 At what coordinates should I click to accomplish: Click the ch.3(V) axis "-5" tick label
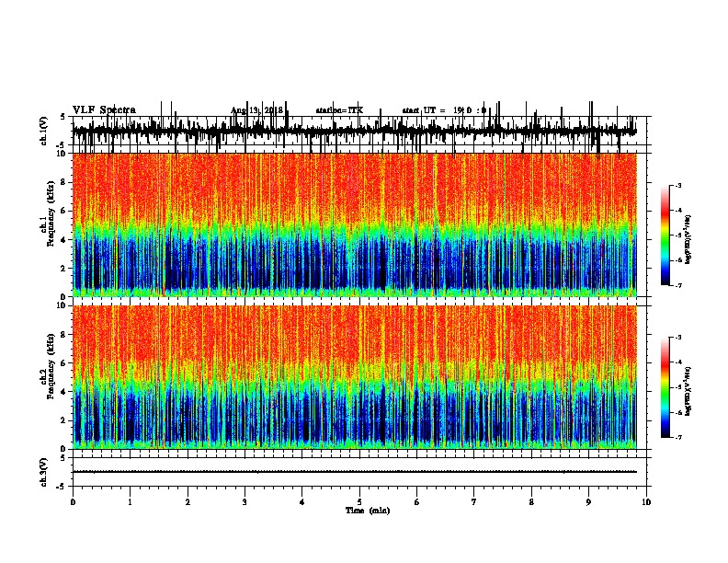[62, 487]
